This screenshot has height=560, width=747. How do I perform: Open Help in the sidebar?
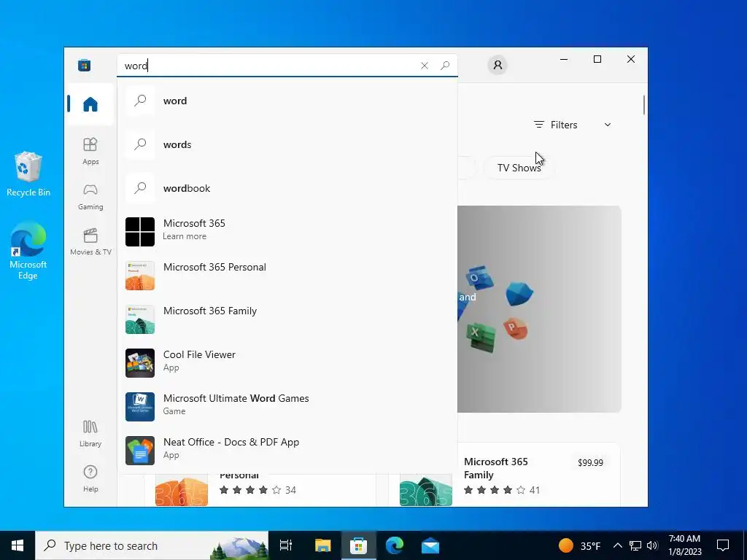coord(90,478)
